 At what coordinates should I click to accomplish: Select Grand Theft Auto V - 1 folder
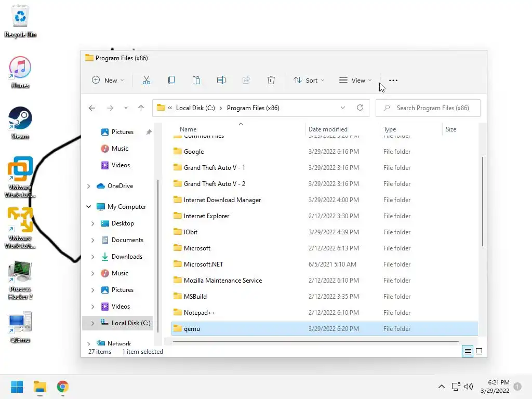point(325,168)
